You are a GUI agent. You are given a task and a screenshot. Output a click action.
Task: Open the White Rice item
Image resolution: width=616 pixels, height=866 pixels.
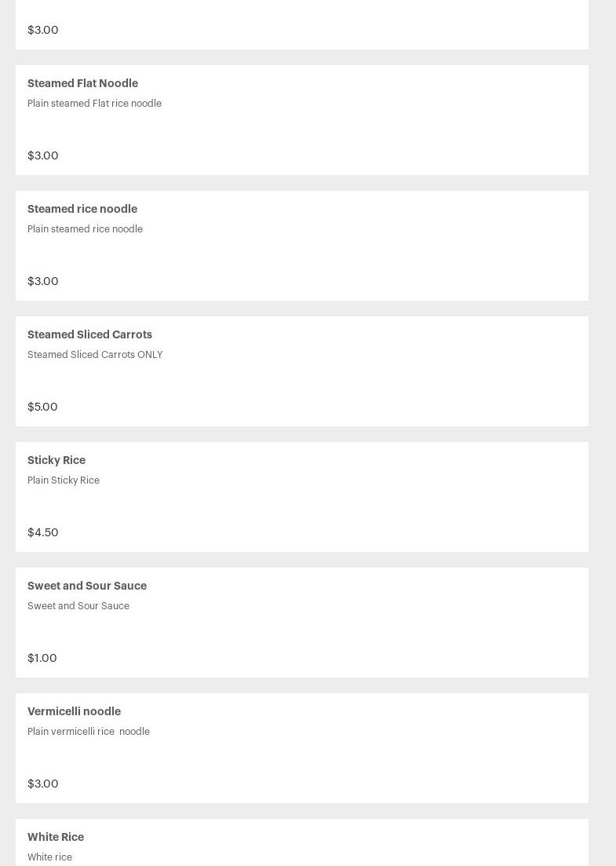click(x=302, y=842)
